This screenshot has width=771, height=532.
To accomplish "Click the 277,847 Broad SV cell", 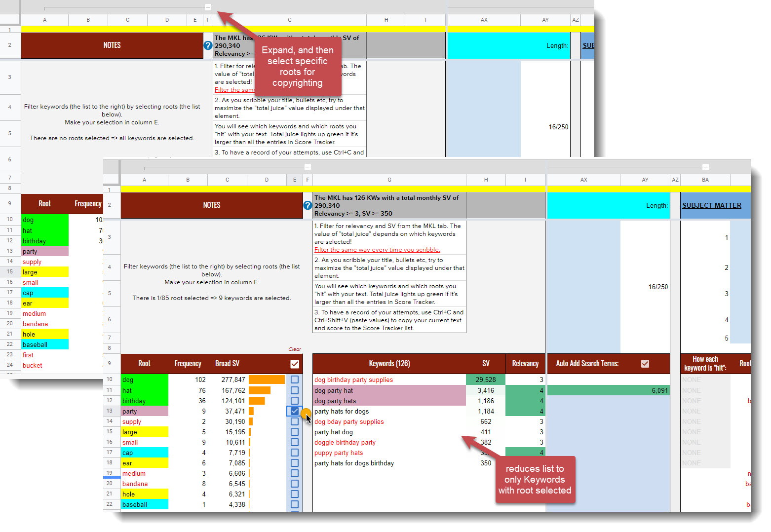I will (227, 380).
